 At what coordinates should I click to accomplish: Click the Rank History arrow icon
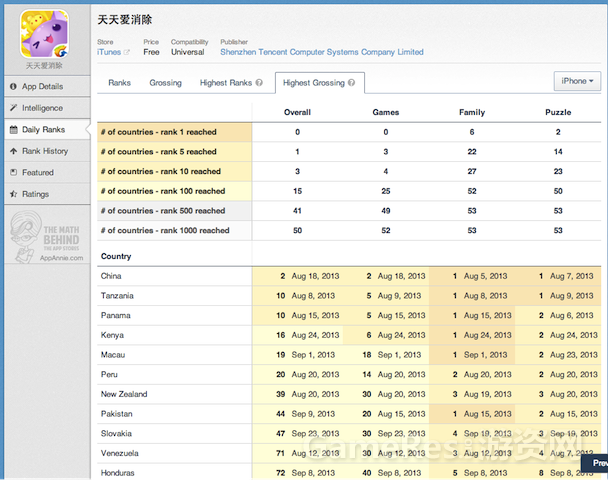13,151
